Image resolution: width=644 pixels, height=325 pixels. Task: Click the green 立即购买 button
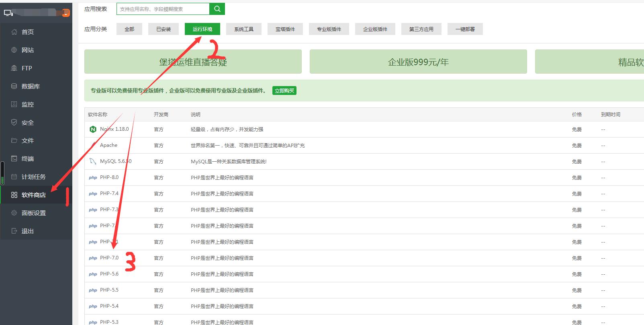point(284,91)
